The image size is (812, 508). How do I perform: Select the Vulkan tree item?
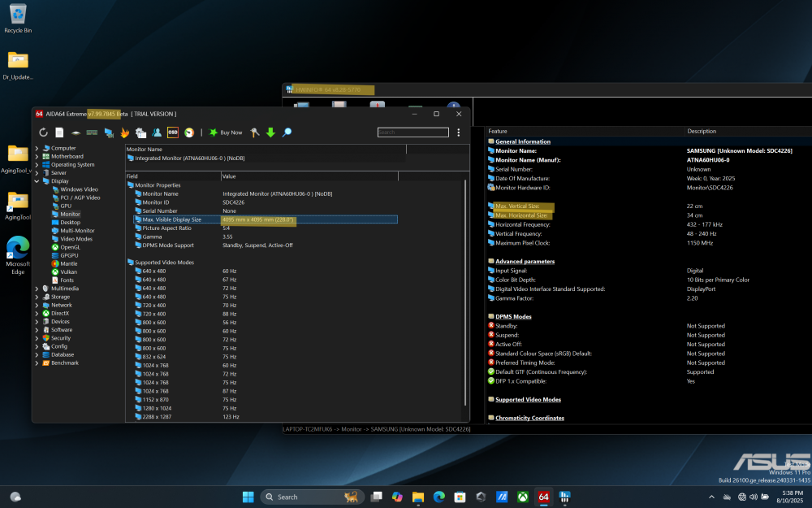pyautogui.click(x=68, y=272)
